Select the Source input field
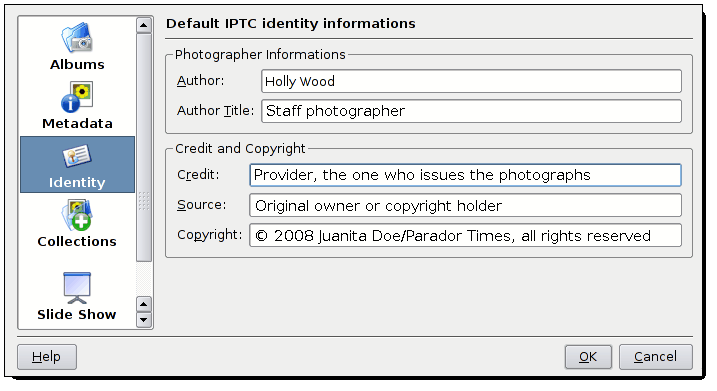This screenshot has width=717, height=391. (x=465, y=205)
